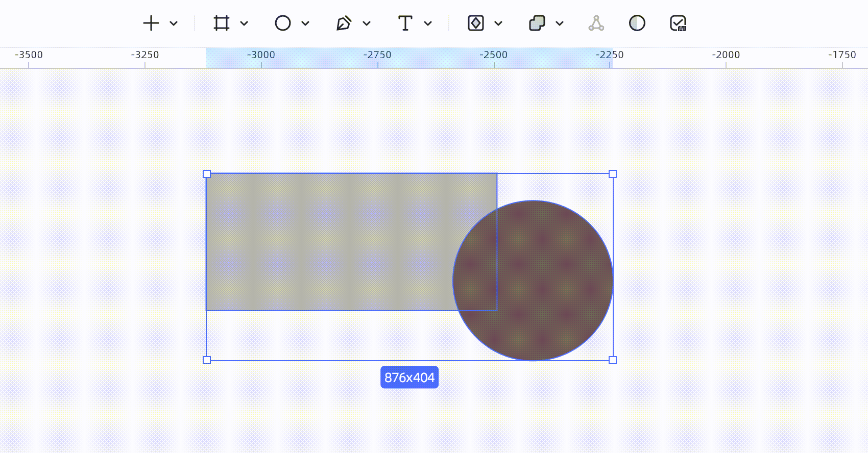Click the 876x404 size label
Screen dimensions: 868x453
point(409,377)
